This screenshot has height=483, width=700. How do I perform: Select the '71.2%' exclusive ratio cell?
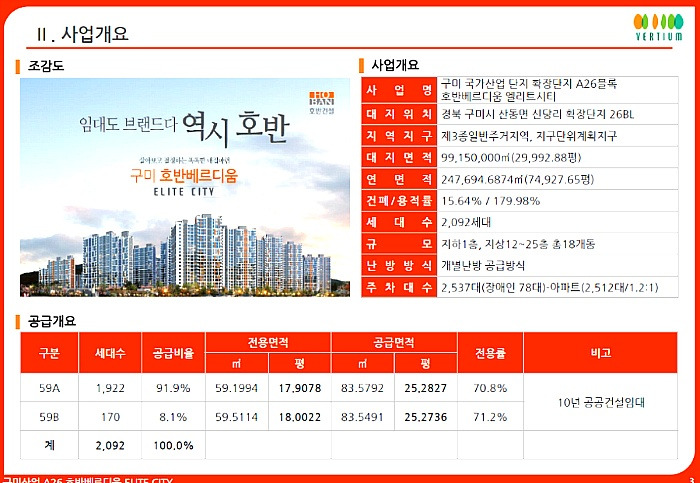point(490,416)
